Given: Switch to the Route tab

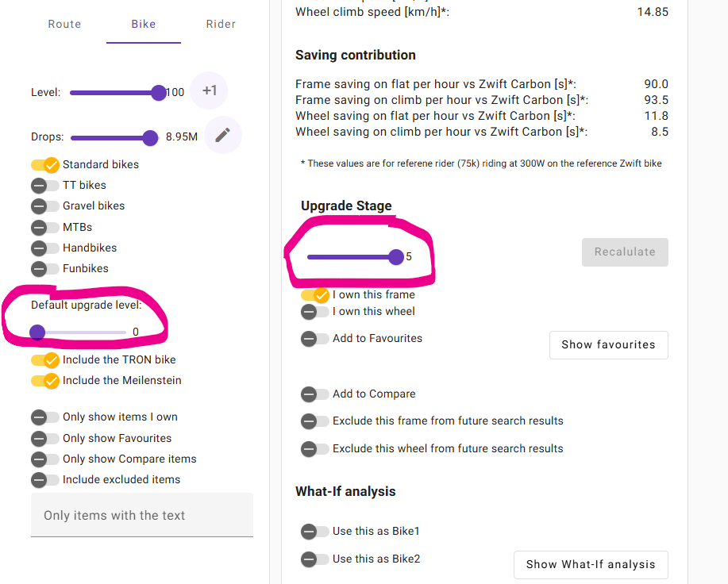Looking at the screenshot, I should 64,24.
